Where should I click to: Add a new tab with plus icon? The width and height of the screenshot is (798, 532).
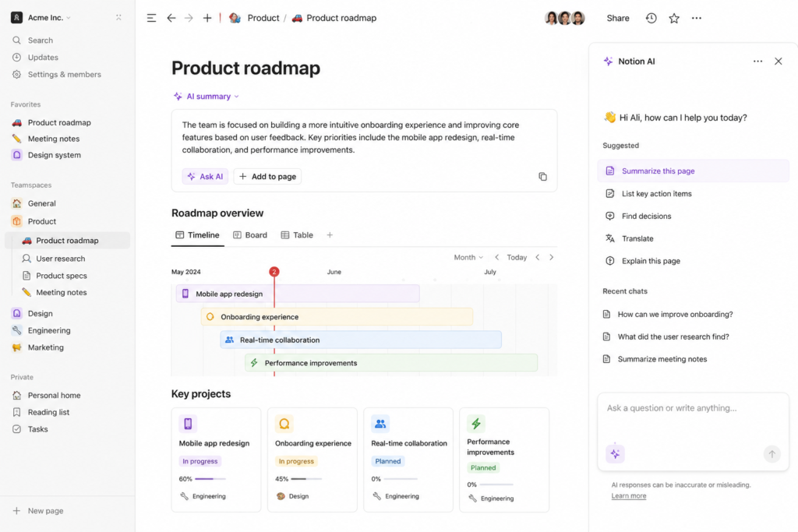click(207, 19)
